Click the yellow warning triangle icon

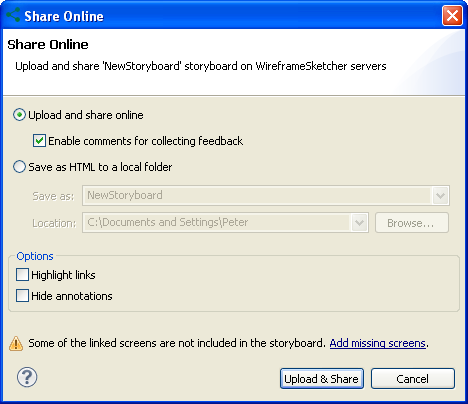coord(16,344)
